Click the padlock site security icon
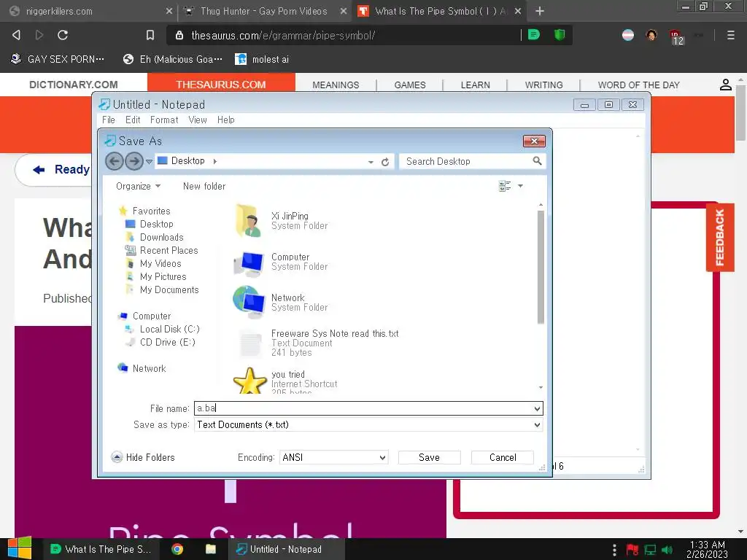 click(x=179, y=35)
